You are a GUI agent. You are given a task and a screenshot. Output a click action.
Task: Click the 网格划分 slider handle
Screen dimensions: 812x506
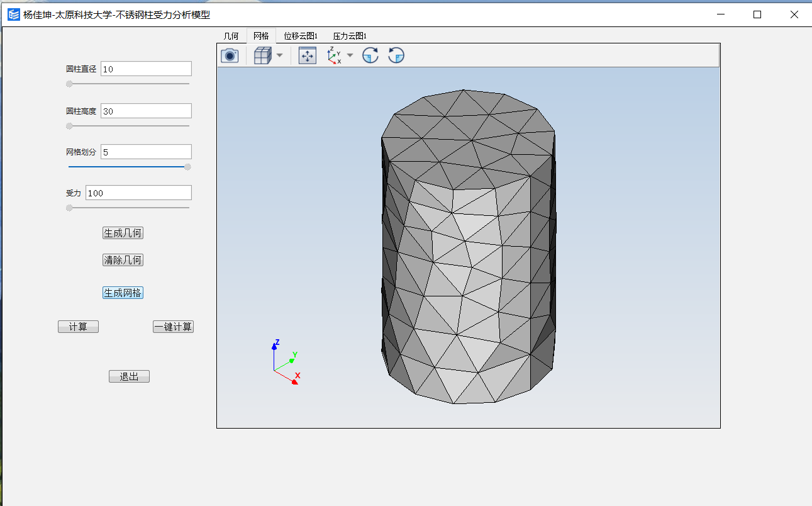point(187,167)
